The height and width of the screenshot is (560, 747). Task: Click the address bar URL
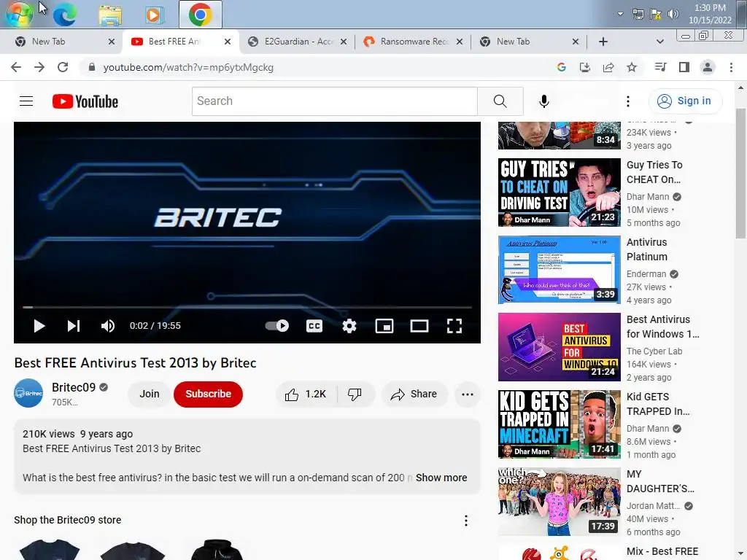[188, 68]
